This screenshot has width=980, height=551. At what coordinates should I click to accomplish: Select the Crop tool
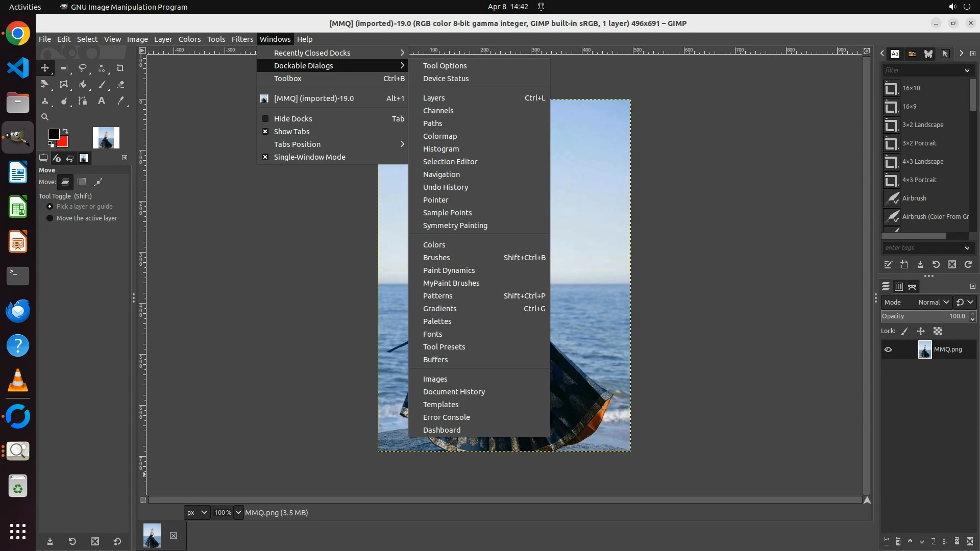point(120,68)
